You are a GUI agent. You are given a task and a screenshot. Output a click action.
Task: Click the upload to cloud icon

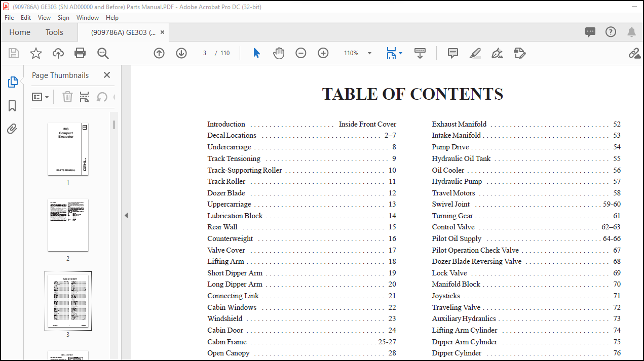pyautogui.click(x=58, y=53)
